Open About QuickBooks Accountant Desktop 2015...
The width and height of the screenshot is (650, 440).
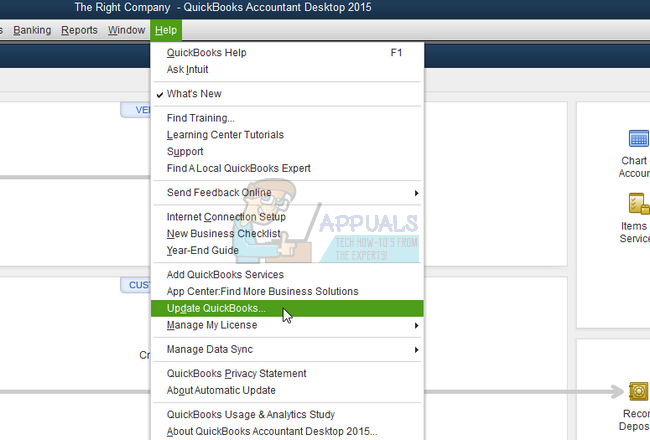tap(287, 431)
